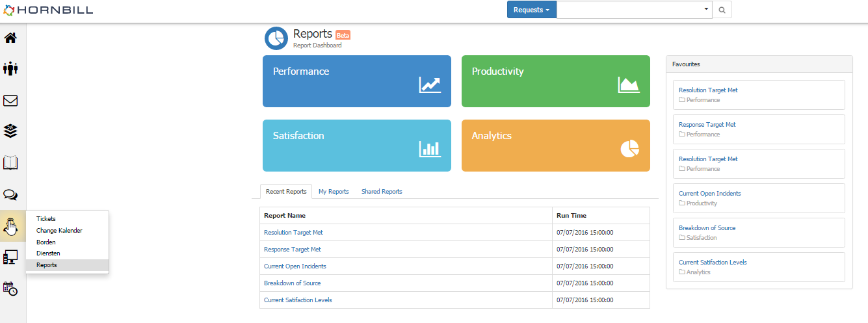Viewport: 868px width, 323px height.
Task: Open the calendar clock sidebar icon
Action: click(x=10, y=289)
